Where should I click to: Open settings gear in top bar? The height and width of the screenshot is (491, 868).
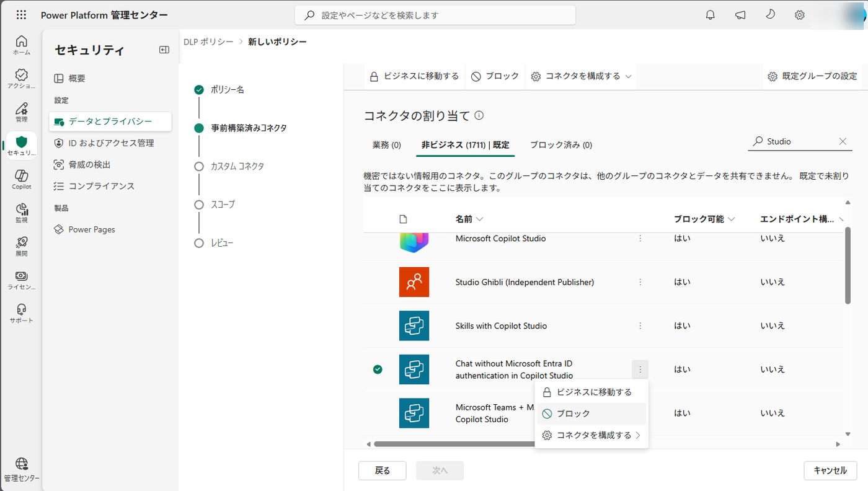[x=800, y=15]
